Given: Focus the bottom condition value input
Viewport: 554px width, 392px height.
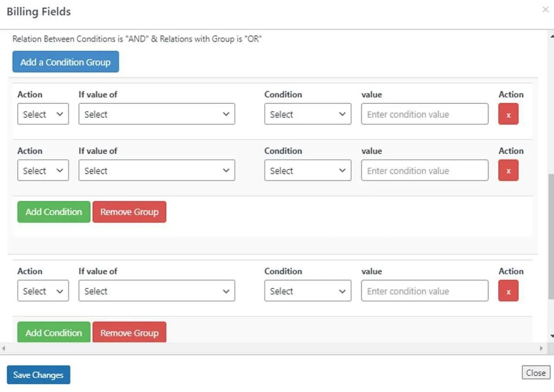Looking at the screenshot, I should pos(424,291).
